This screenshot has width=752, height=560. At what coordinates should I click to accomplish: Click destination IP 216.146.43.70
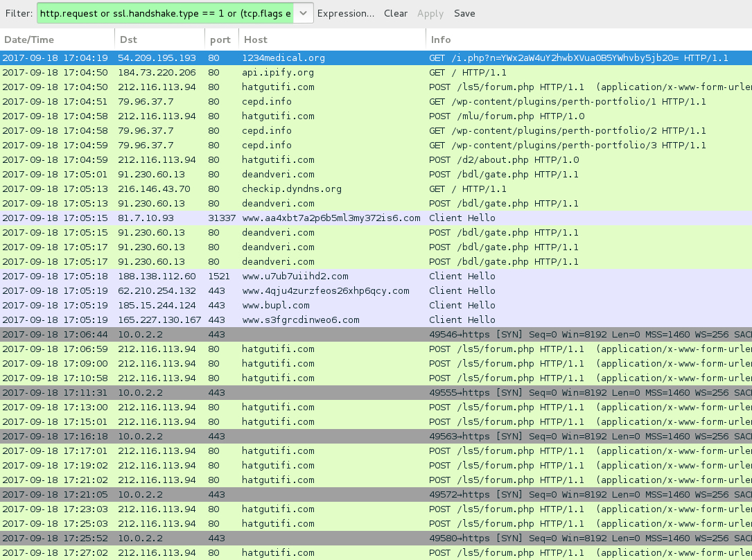(154, 189)
